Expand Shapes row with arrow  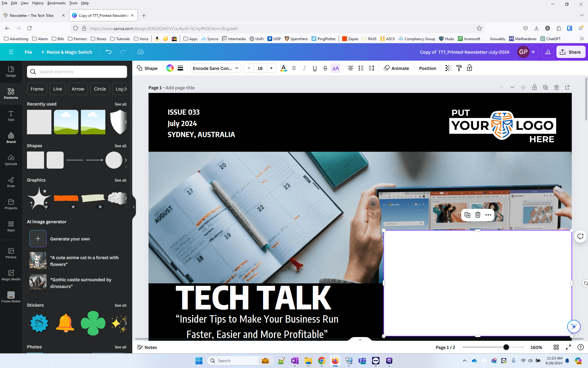coord(126,160)
